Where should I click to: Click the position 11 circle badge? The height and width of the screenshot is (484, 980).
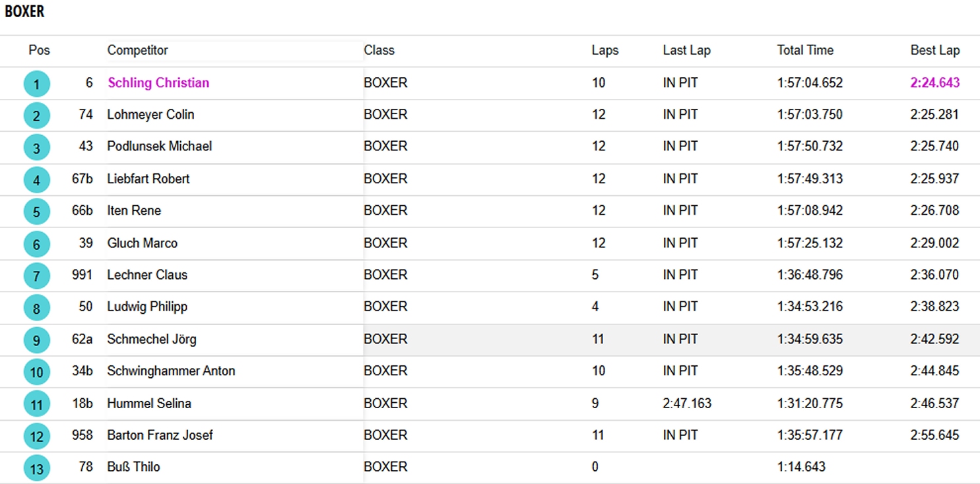pyautogui.click(x=36, y=404)
